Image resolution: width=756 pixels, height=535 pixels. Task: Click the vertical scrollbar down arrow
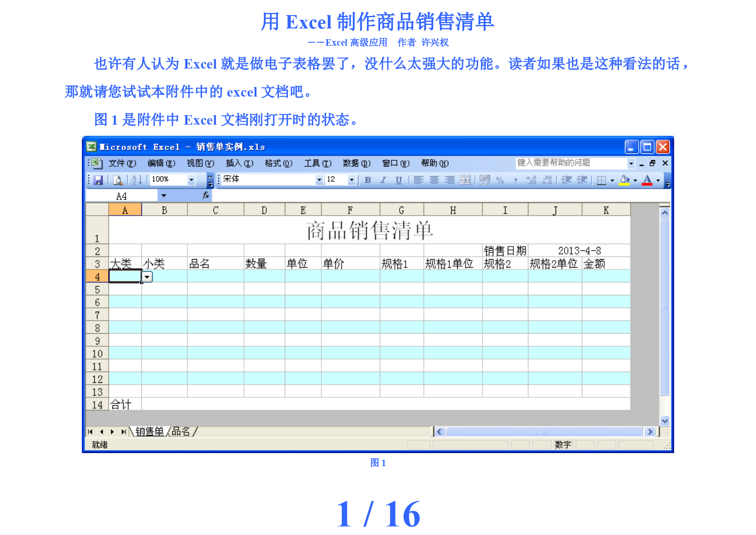click(665, 421)
